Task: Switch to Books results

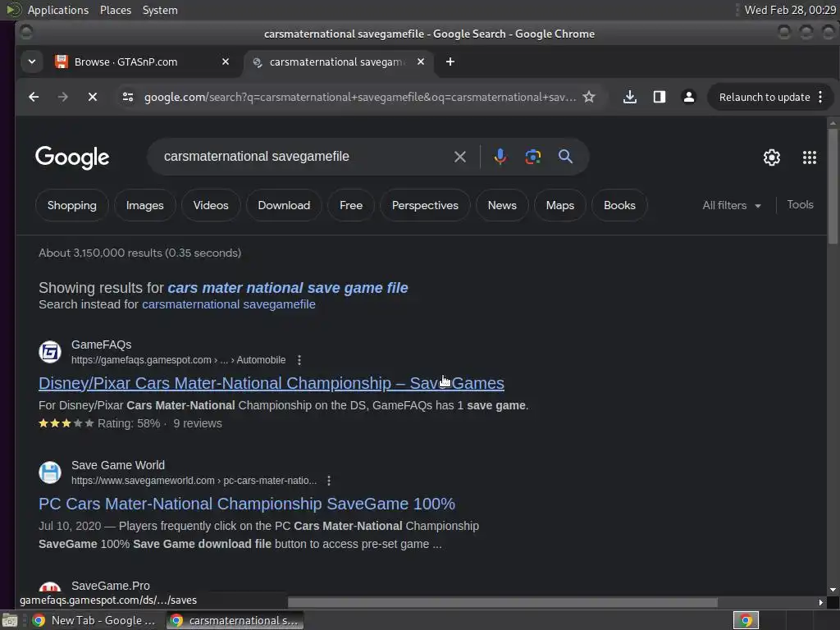Action: (619, 205)
